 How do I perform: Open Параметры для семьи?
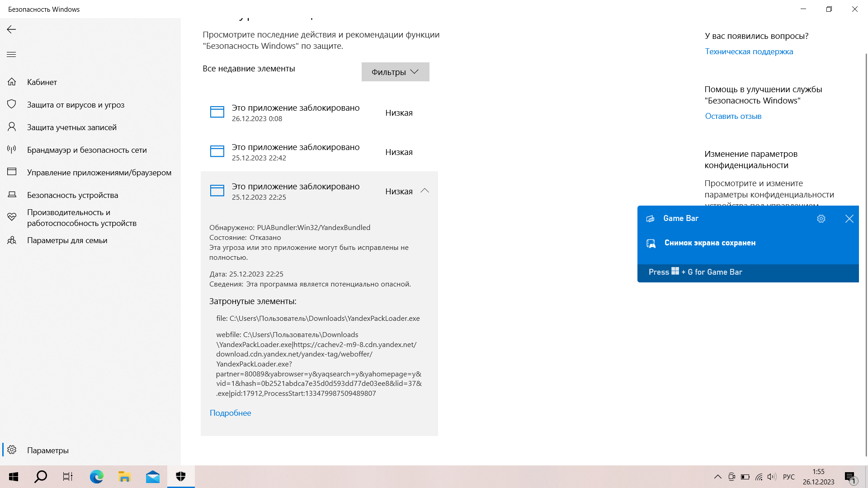[x=90, y=240]
